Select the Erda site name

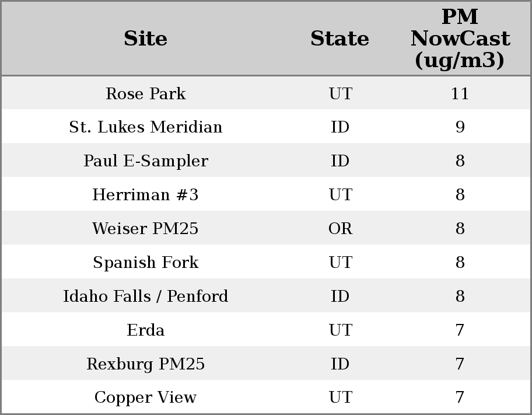(x=145, y=330)
